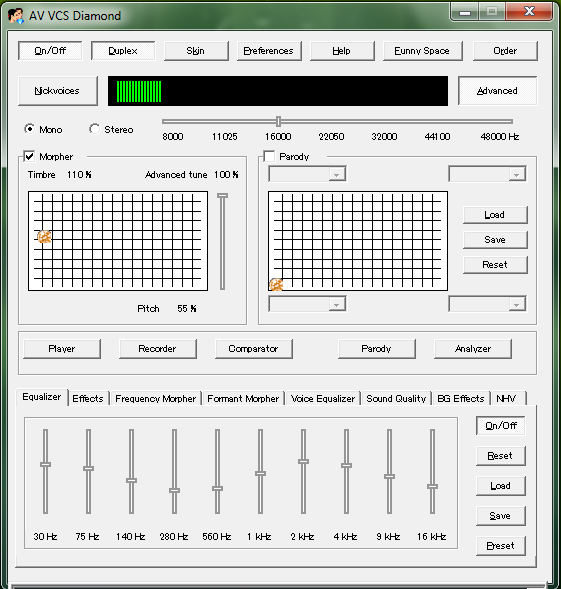Click the Morpher pitch-timbre cursor icon
Image resolution: width=561 pixels, height=589 pixels.
click(x=44, y=237)
